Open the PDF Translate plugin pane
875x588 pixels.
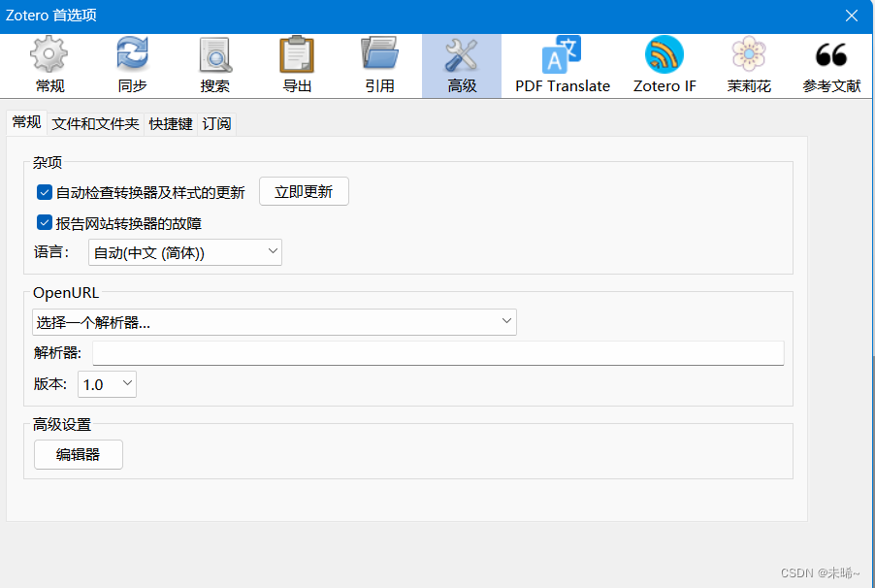coord(563,65)
